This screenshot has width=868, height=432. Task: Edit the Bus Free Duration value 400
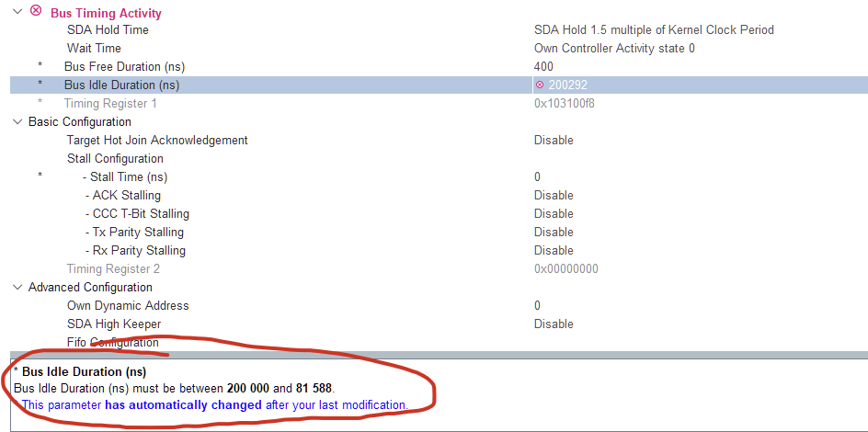click(543, 66)
